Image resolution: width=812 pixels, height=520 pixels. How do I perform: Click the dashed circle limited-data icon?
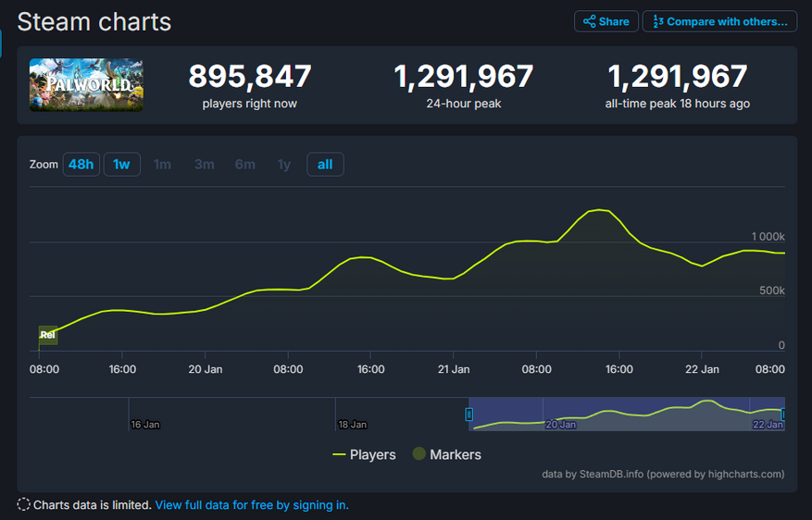coord(23,504)
